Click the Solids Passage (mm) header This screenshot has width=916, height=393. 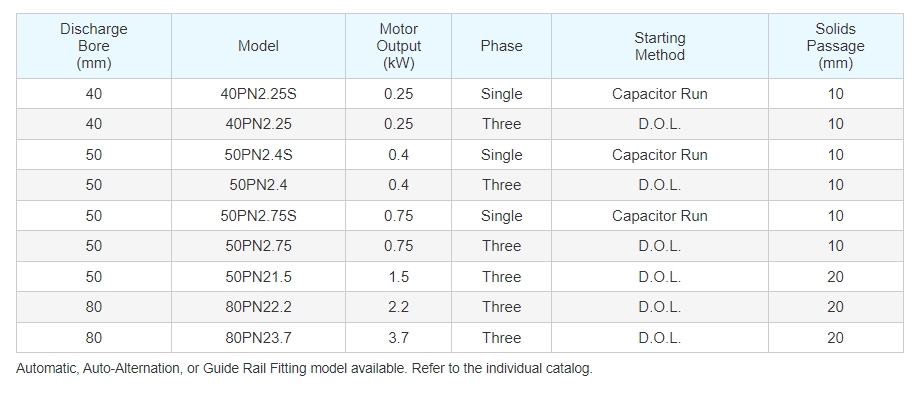coord(835,46)
